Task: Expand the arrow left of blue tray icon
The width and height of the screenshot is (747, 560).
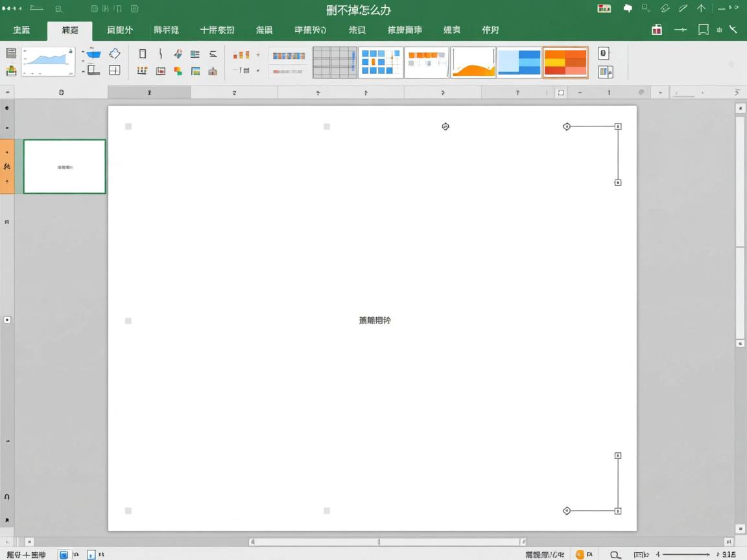Action: (84, 54)
